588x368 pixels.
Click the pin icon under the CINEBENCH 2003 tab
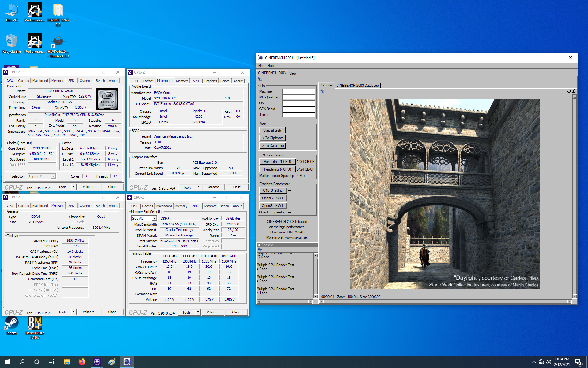pyautogui.click(x=260, y=79)
